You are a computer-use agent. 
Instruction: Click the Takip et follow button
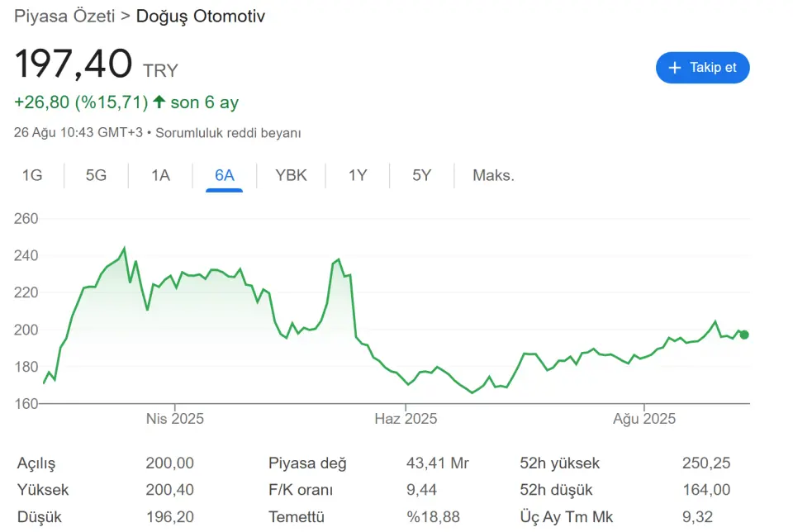(702, 68)
